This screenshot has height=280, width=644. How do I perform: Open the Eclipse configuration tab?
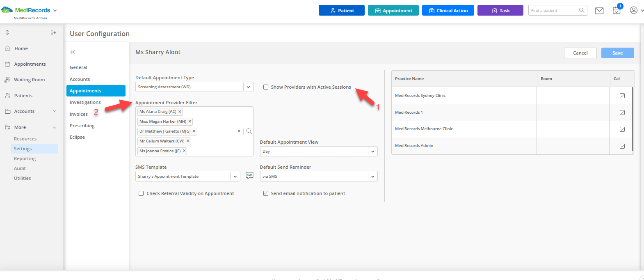pyautogui.click(x=77, y=137)
